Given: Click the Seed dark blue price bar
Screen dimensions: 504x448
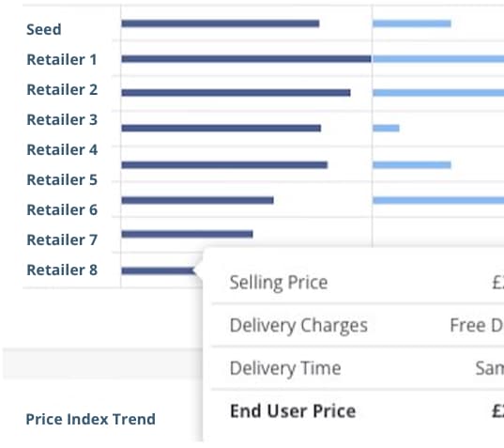Looking at the screenshot, I should pos(221,23).
